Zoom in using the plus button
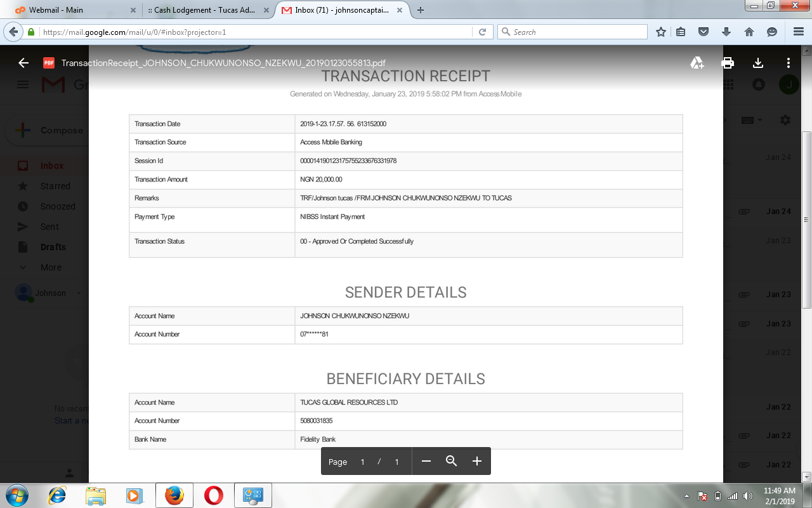 click(477, 462)
